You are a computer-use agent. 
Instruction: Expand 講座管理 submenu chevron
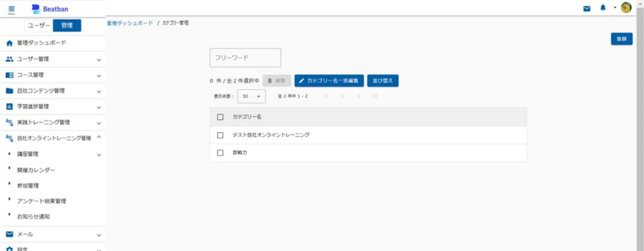tap(99, 155)
